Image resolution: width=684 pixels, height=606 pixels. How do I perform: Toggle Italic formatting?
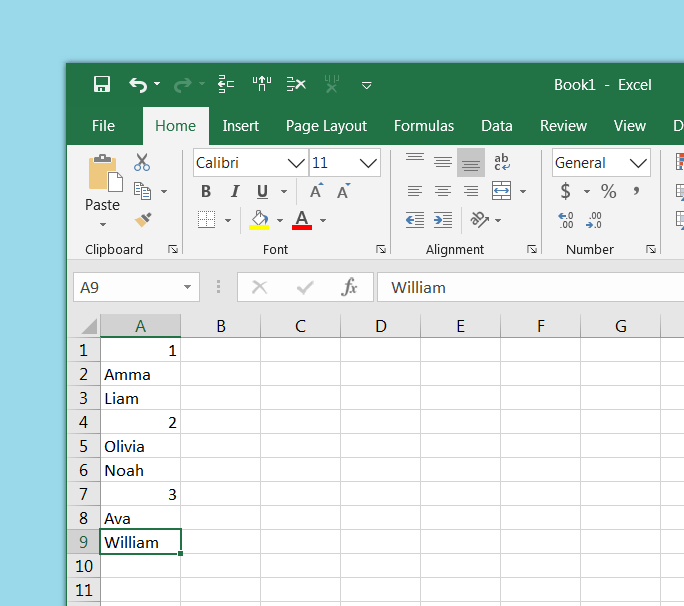pos(235,191)
